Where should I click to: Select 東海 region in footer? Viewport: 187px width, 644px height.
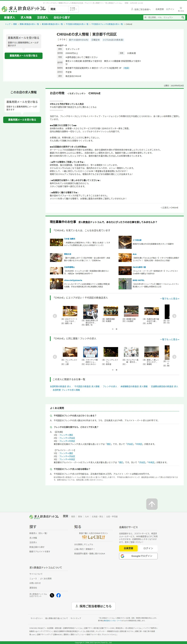[80, 516]
